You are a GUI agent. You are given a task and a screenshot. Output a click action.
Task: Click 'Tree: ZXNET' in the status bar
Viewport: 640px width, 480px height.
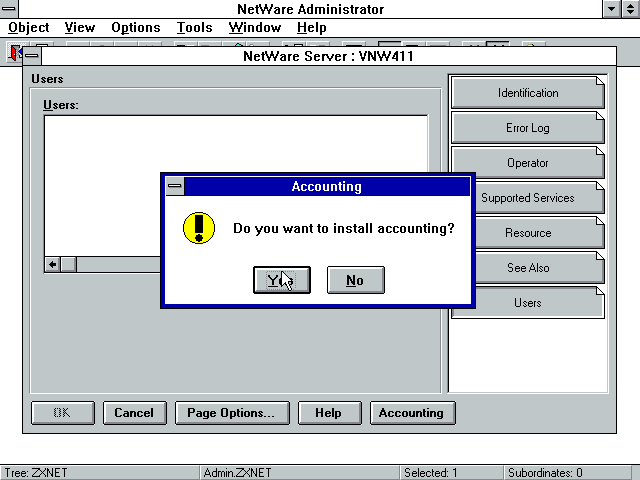36,473
